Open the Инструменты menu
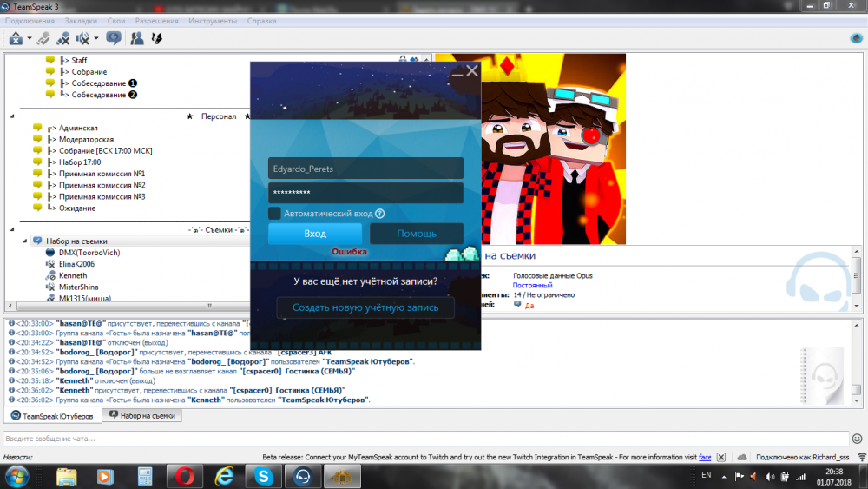The height and width of the screenshot is (489, 868). click(x=212, y=20)
